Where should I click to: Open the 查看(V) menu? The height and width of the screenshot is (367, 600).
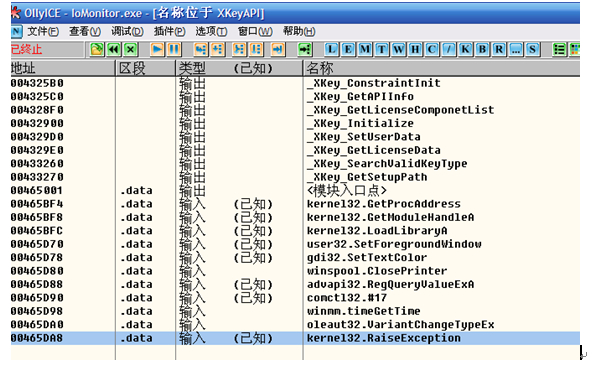(x=85, y=31)
